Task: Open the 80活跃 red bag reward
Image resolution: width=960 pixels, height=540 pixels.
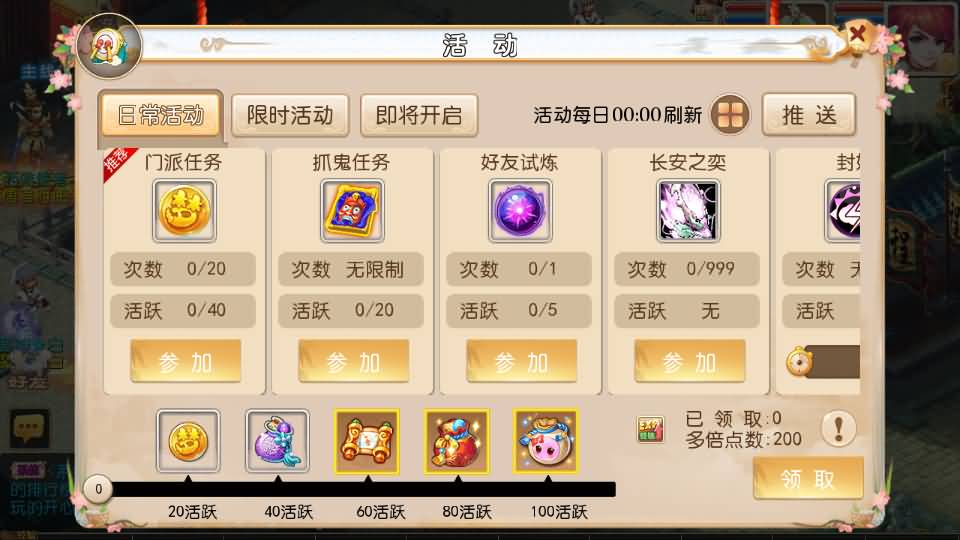Action: [457, 441]
